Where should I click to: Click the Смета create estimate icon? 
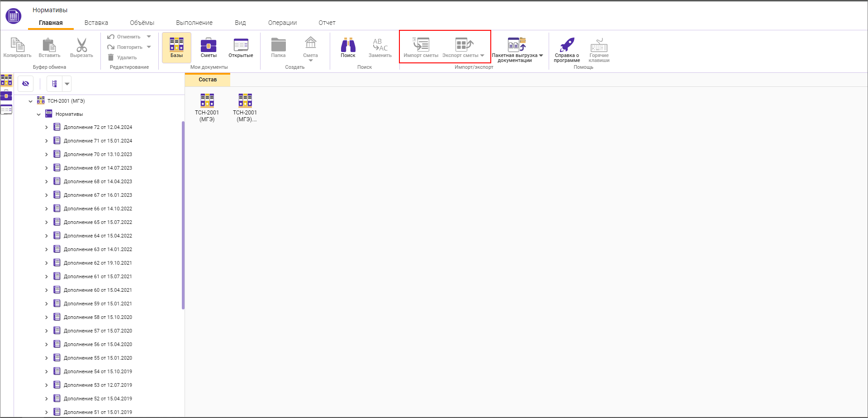pos(310,43)
